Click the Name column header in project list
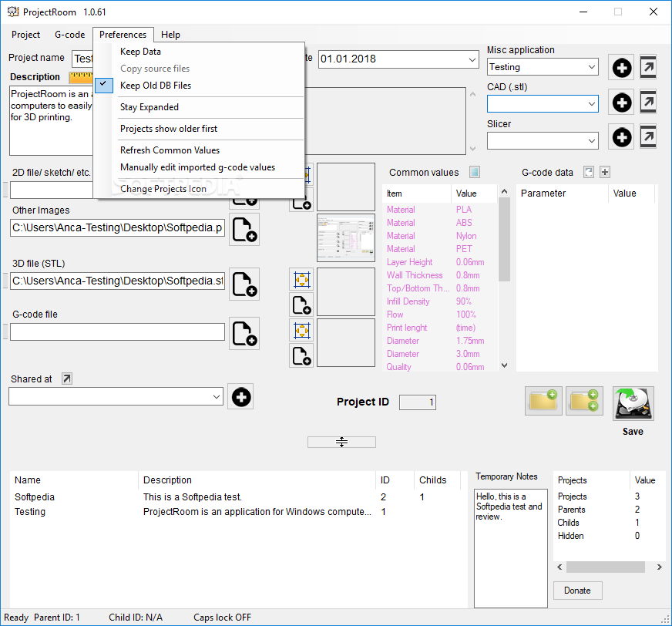The image size is (672, 626). coord(74,480)
